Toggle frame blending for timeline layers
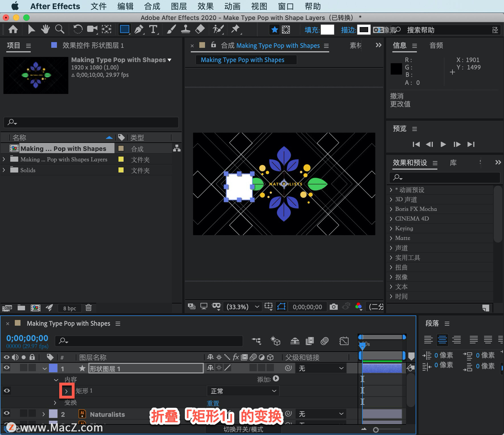The image size is (504, 435). [310, 341]
